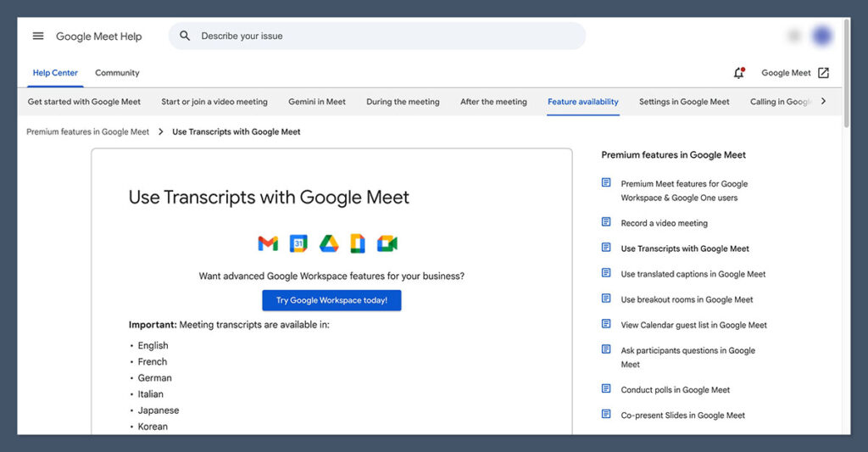Open Premium Meet features for Google Workspace article

click(684, 191)
